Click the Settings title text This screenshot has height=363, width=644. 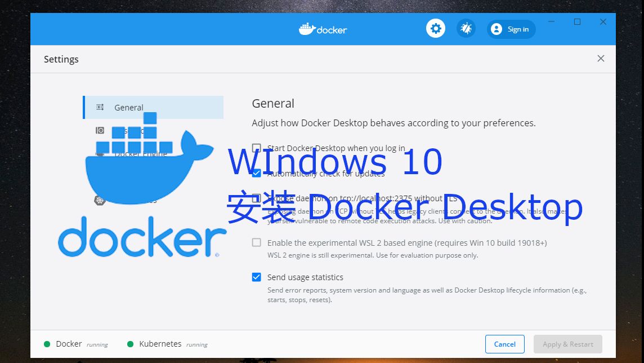click(61, 59)
